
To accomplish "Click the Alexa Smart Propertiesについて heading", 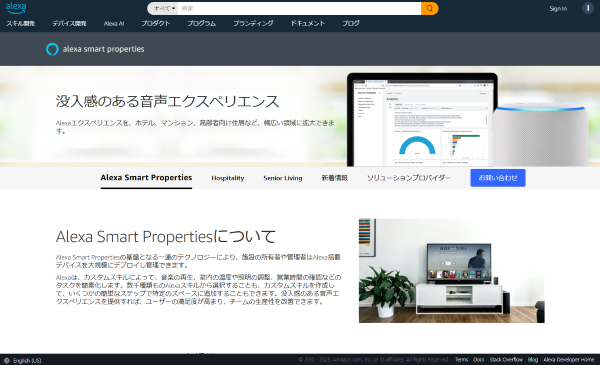I will 166,236.
